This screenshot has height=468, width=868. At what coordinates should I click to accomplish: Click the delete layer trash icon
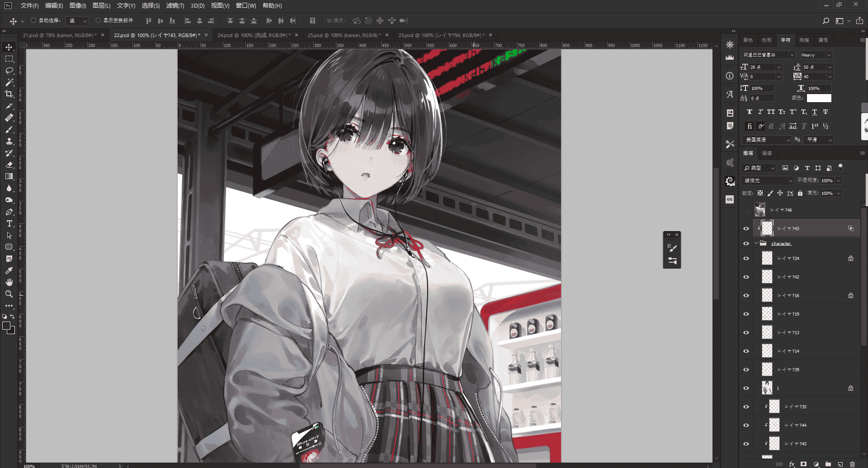click(x=852, y=464)
